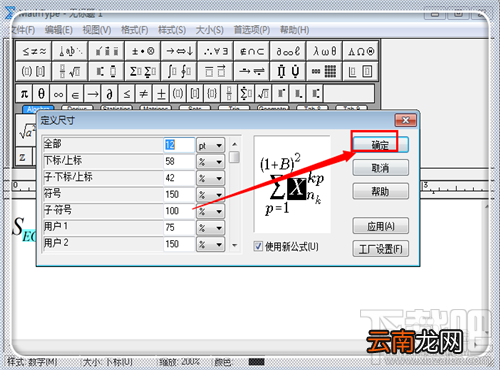The width and height of the screenshot is (500, 370).
Task: Click the 应用(A) button
Action: [x=380, y=226]
